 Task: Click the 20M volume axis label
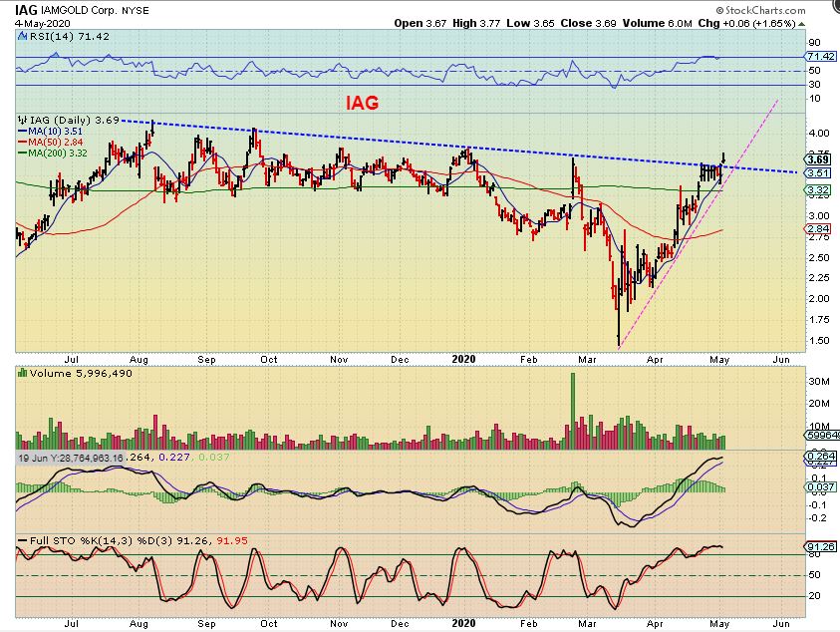(819, 404)
